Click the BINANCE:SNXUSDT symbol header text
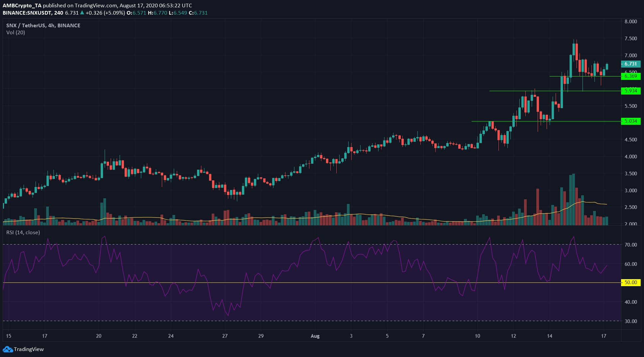 (x=28, y=13)
